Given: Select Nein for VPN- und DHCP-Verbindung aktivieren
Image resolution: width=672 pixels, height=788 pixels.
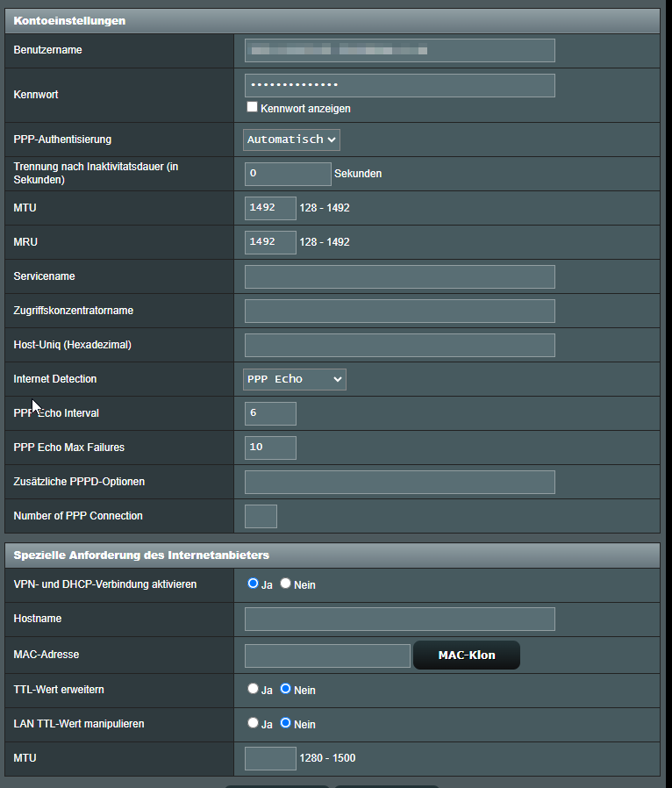Looking at the screenshot, I should (x=285, y=584).
